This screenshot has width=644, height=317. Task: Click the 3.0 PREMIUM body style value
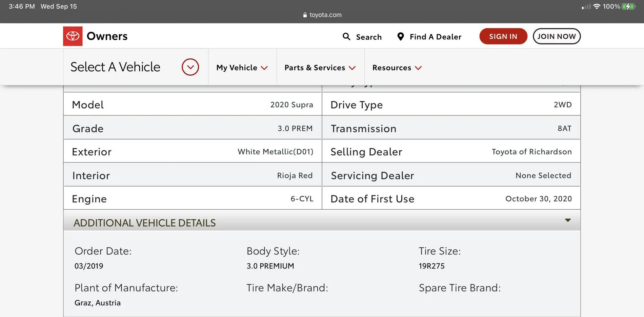(x=270, y=266)
